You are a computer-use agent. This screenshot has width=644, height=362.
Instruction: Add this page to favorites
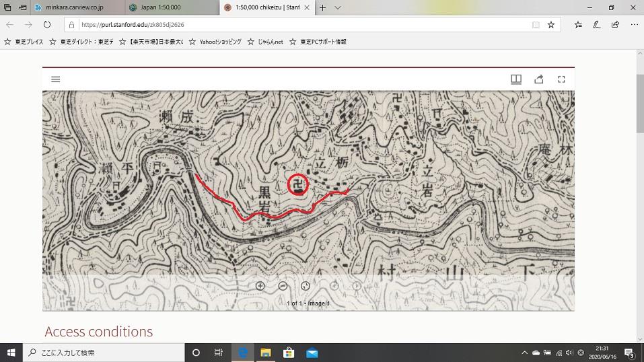(x=551, y=25)
